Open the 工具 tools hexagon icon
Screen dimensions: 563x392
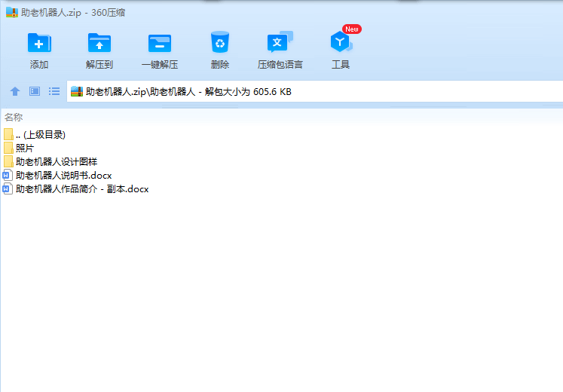coord(341,42)
